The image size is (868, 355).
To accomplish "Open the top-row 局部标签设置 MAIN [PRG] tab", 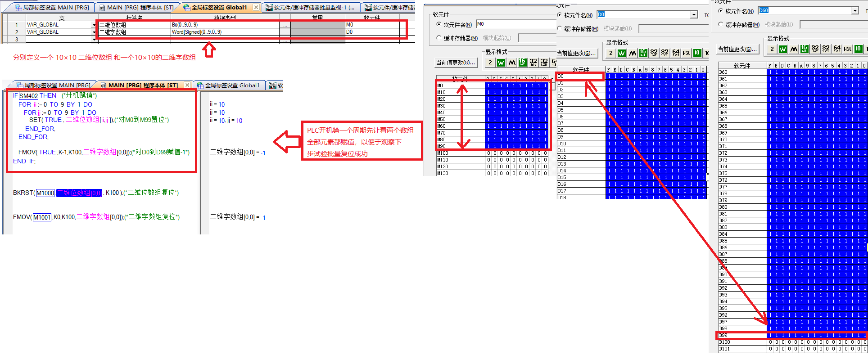I will point(52,8).
